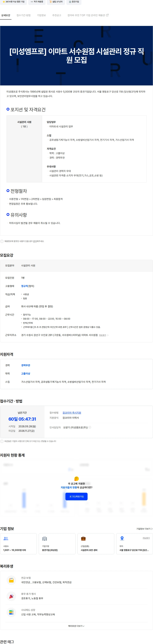Click the 문의 link in the notice
153x644 pixels.
[x=35, y=241]
